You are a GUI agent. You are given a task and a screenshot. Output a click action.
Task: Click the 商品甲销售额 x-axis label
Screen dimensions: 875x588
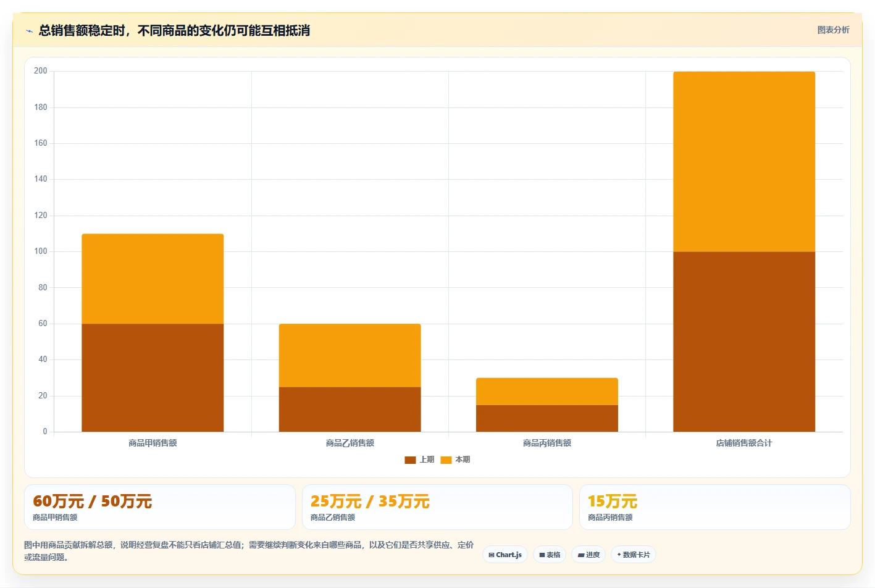pos(153,443)
